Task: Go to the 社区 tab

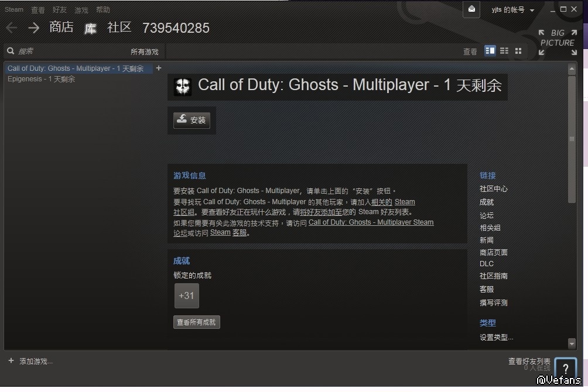Action: tap(119, 27)
